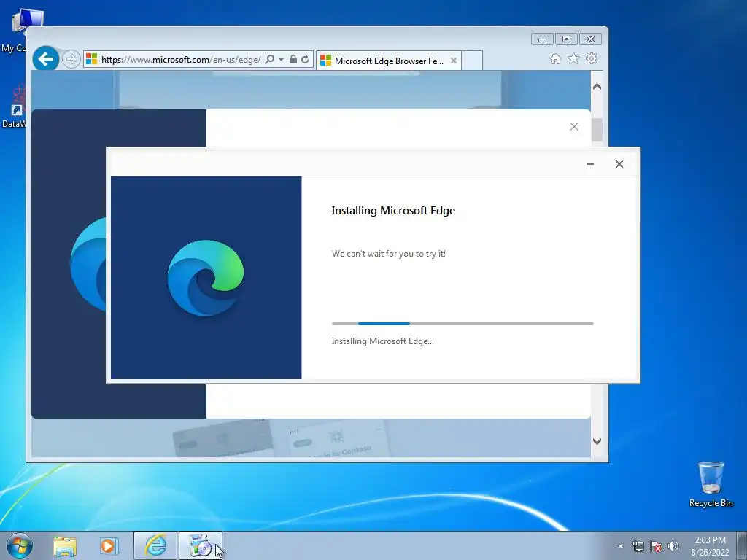Refresh the current page

pyautogui.click(x=305, y=60)
